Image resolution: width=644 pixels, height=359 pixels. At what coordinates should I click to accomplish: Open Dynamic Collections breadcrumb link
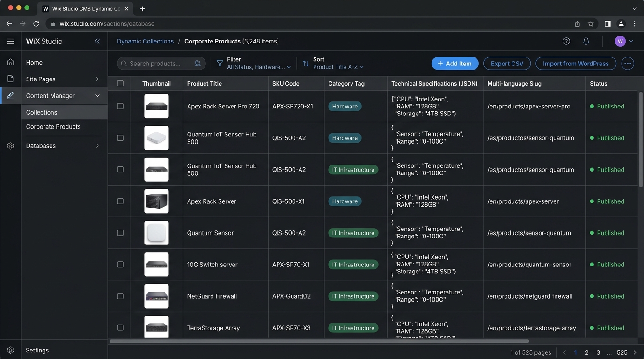(145, 41)
